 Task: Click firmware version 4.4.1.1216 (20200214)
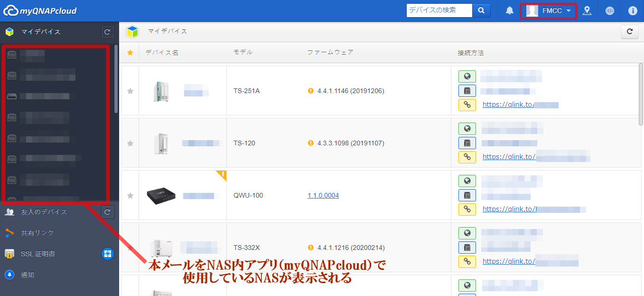tap(351, 248)
